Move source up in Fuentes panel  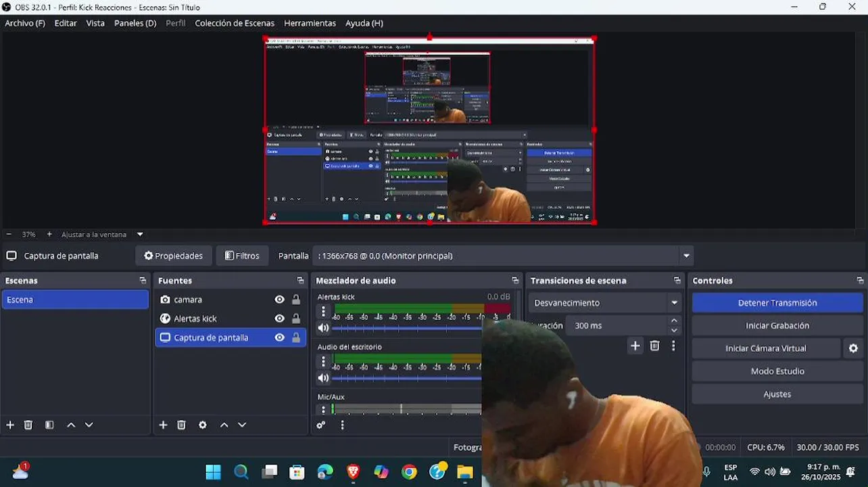click(224, 425)
